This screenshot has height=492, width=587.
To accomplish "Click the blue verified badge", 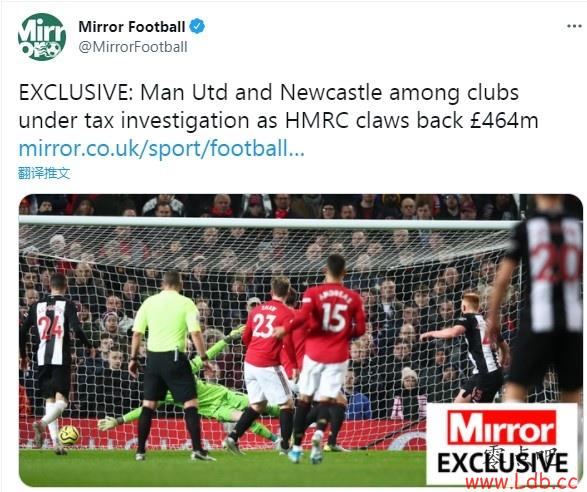I will pyautogui.click(x=197, y=27).
